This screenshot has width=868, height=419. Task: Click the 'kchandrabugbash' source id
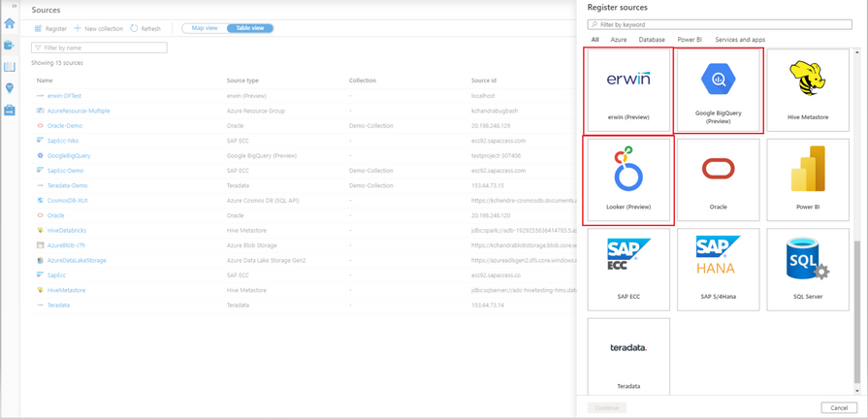click(x=494, y=111)
